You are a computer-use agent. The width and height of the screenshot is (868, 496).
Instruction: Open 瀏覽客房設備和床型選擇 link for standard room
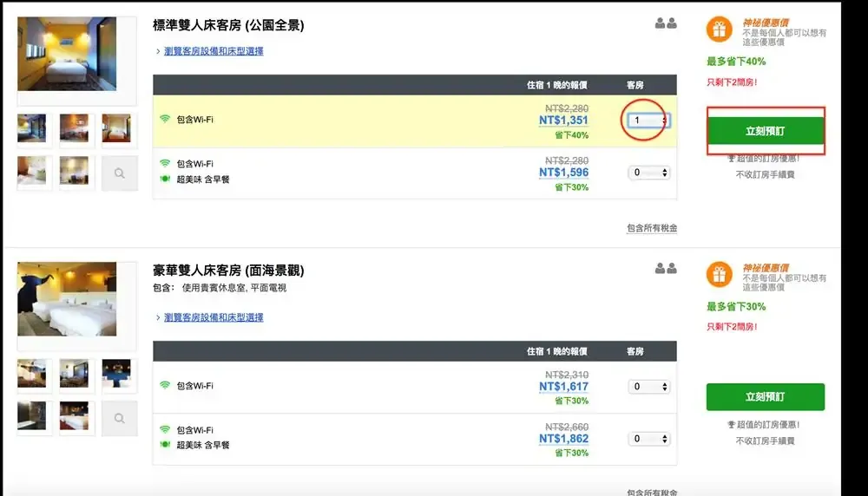click(214, 51)
